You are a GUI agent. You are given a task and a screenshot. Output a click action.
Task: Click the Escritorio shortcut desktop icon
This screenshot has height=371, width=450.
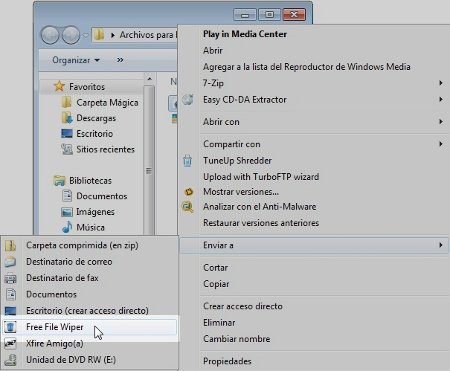10,311
